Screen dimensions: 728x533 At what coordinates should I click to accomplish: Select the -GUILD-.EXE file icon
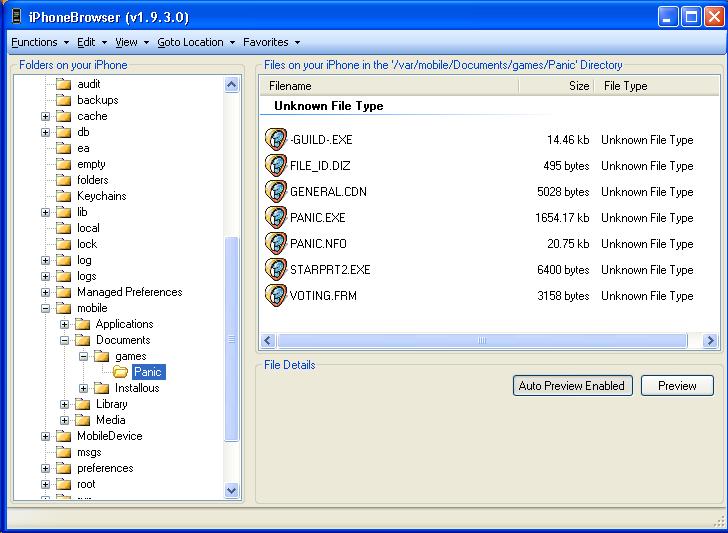click(276, 140)
